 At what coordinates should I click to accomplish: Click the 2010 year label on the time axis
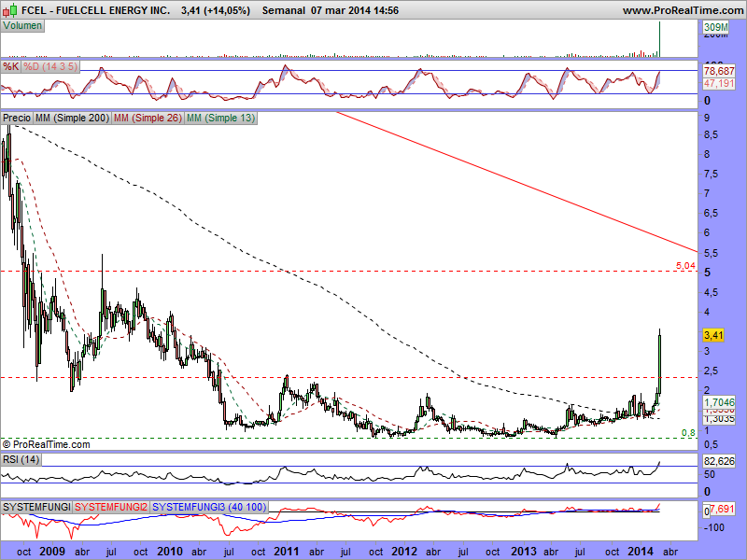170,552
